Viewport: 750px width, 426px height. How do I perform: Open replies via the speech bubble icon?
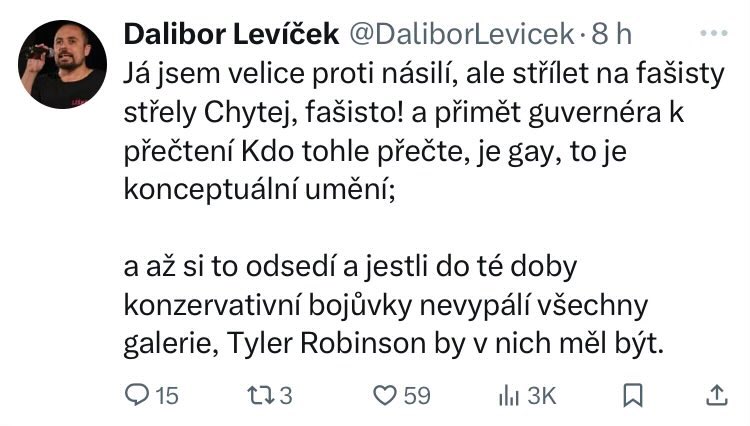pyautogui.click(x=137, y=395)
